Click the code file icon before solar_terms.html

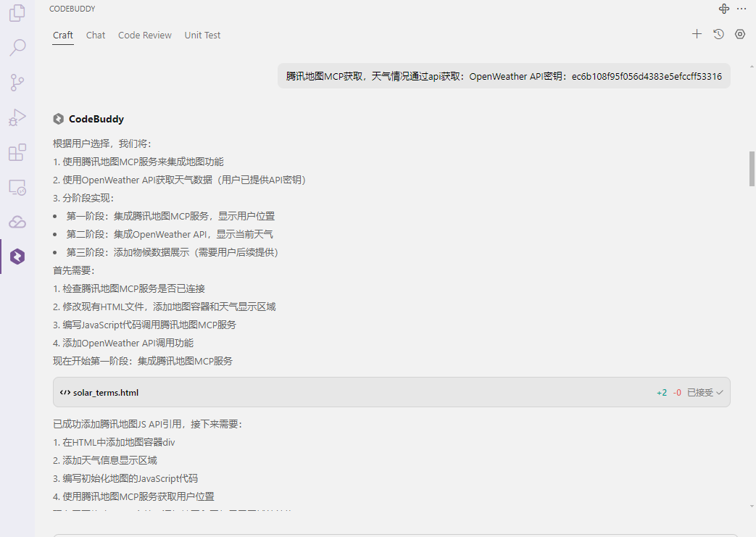point(65,392)
